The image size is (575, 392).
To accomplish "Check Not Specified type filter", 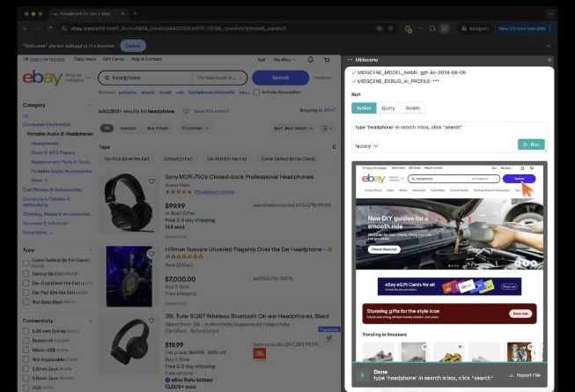I will point(26,302).
